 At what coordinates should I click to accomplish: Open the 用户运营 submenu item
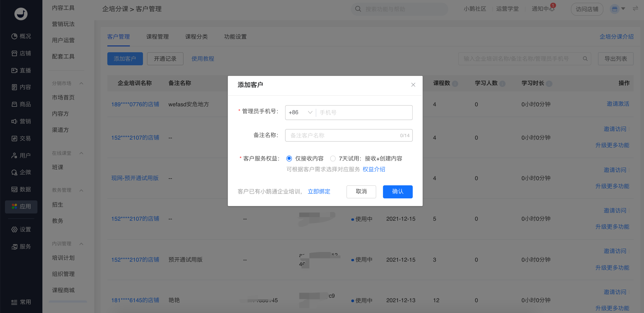coord(63,40)
